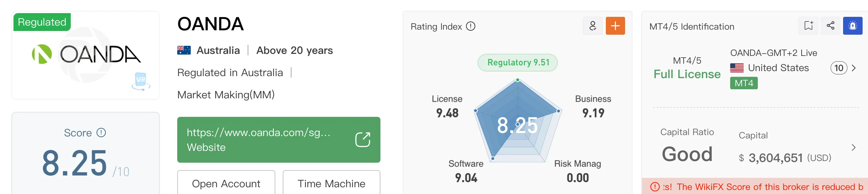868x194 pixels.
Task: Click the Regulated green badge
Action: coord(42,22)
